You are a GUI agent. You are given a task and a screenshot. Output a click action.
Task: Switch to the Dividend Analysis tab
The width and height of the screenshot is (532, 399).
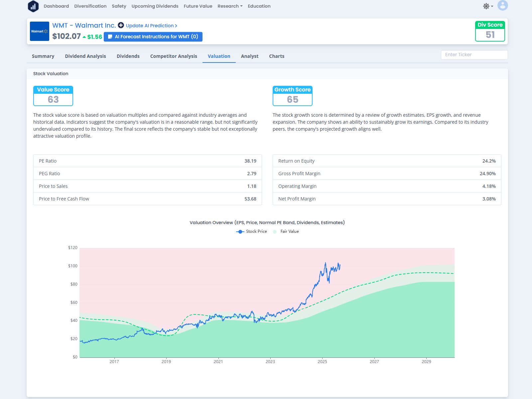point(85,56)
